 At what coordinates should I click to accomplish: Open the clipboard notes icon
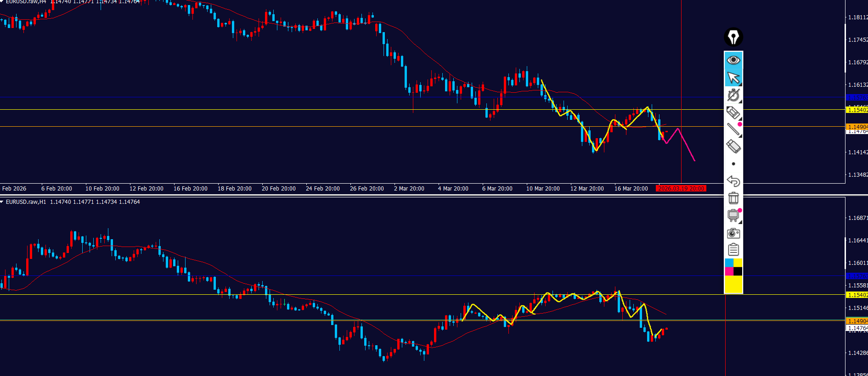click(733, 250)
